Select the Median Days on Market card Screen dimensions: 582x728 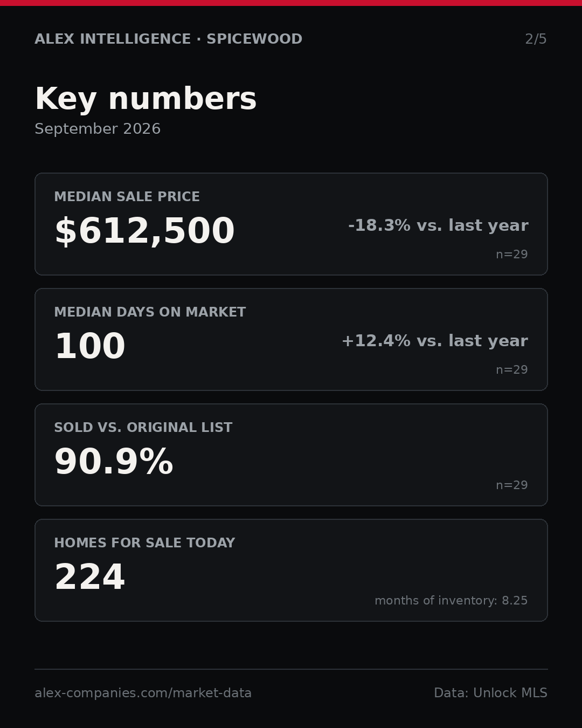291,339
